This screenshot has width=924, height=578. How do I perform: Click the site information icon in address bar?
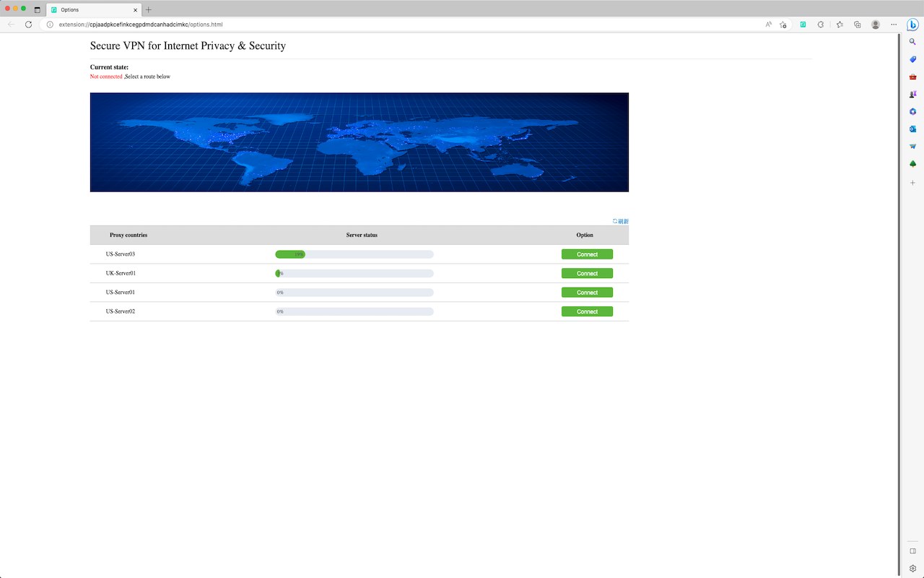(50, 25)
